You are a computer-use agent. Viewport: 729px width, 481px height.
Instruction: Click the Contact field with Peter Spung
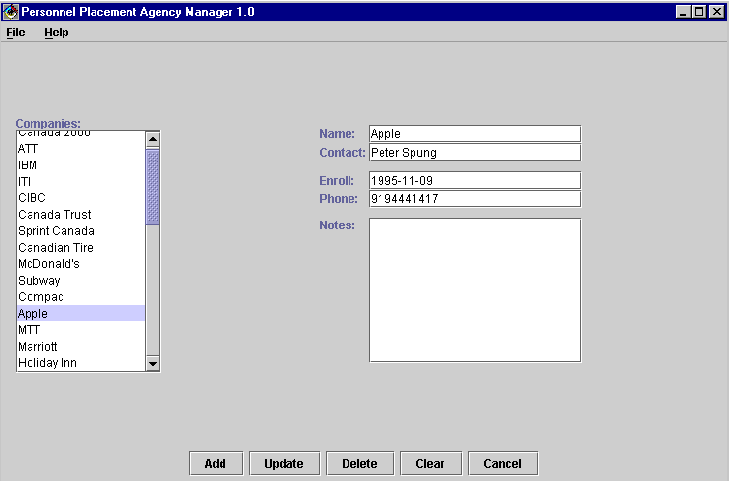(474, 153)
